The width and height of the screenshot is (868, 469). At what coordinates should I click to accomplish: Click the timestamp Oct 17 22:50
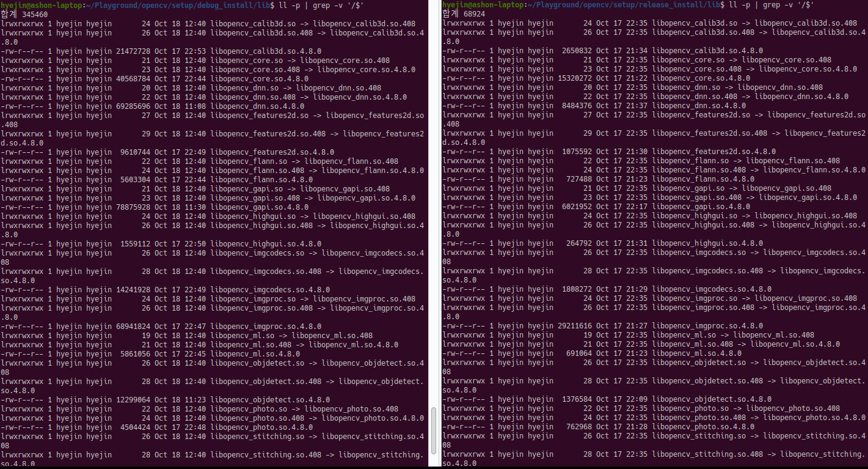[x=180, y=244]
